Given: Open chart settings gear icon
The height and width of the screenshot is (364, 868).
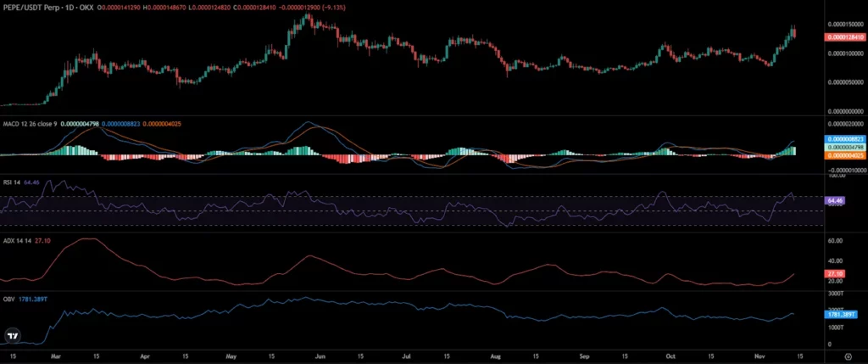Looking at the screenshot, I should click(848, 356).
